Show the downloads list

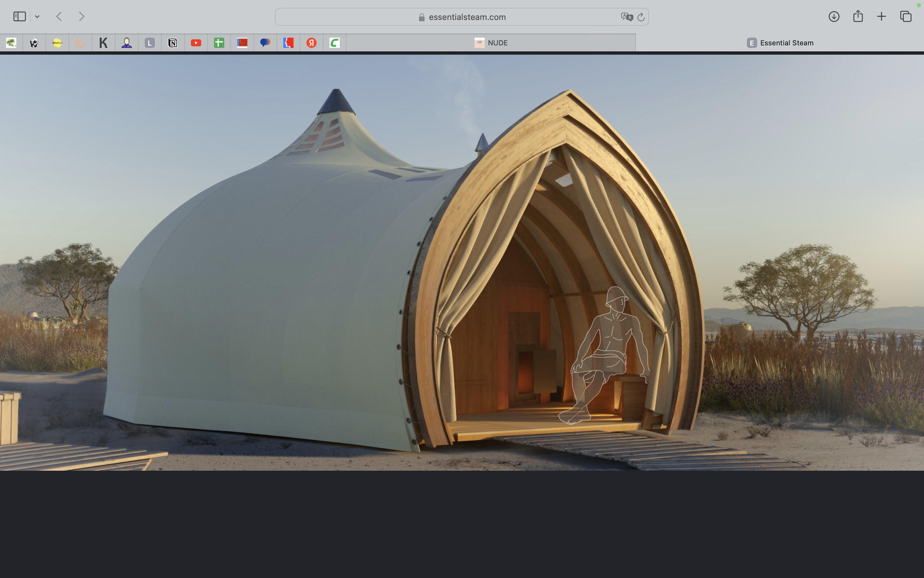[x=833, y=16]
